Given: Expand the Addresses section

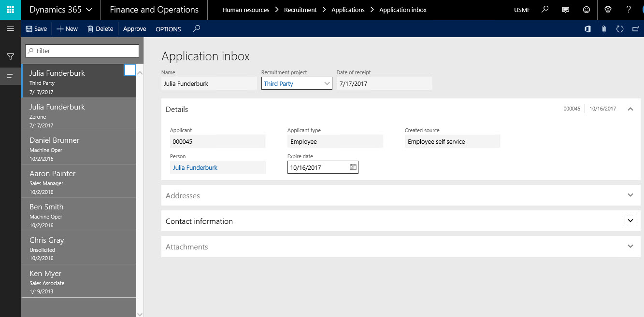Looking at the screenshot, I should tap(401, 195).
